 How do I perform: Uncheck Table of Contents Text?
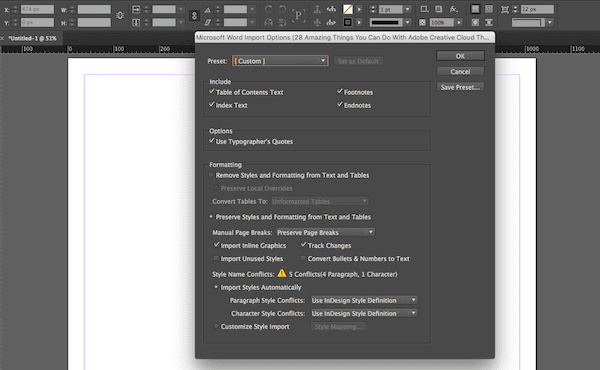coord(212,92)
